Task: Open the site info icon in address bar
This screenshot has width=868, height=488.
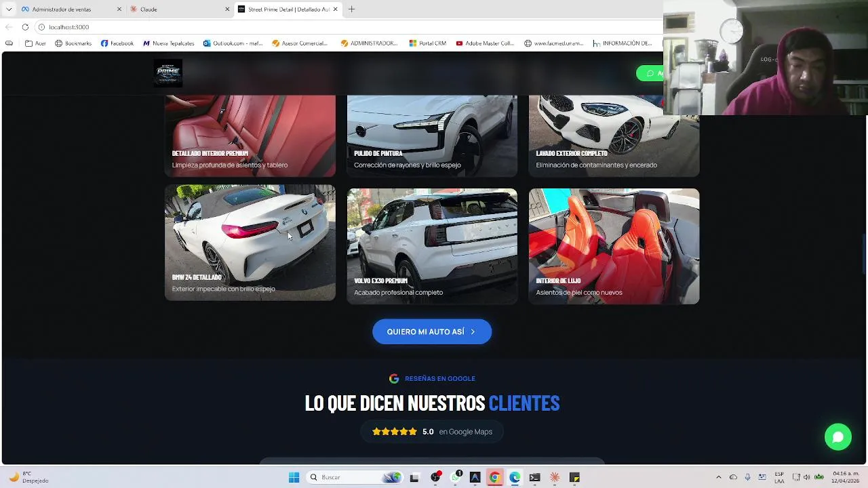Action: tap(41, 27)
